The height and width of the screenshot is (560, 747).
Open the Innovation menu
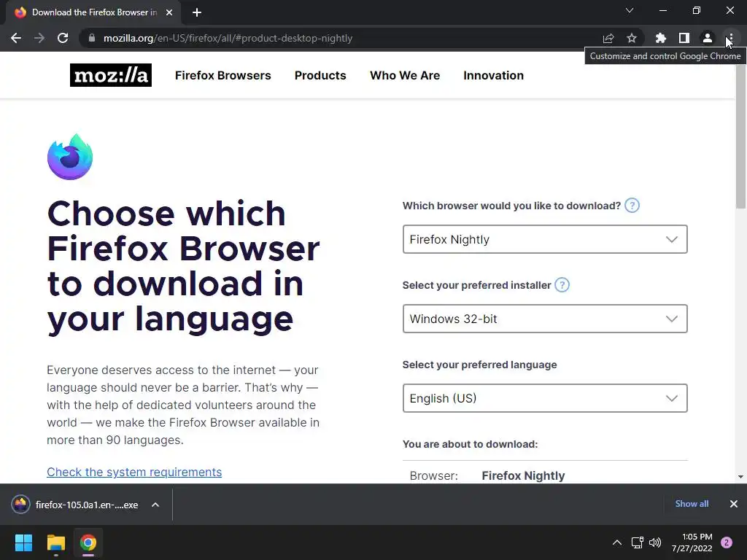[x=494, y=75]
